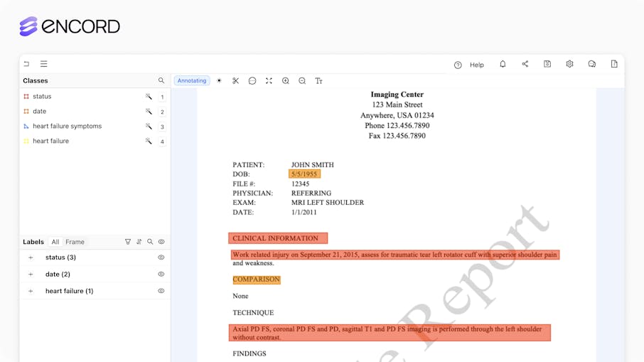Select the highlighted 5/5/1955 annotation
This screenshot has height=362, width=644.
pos(304,174)
